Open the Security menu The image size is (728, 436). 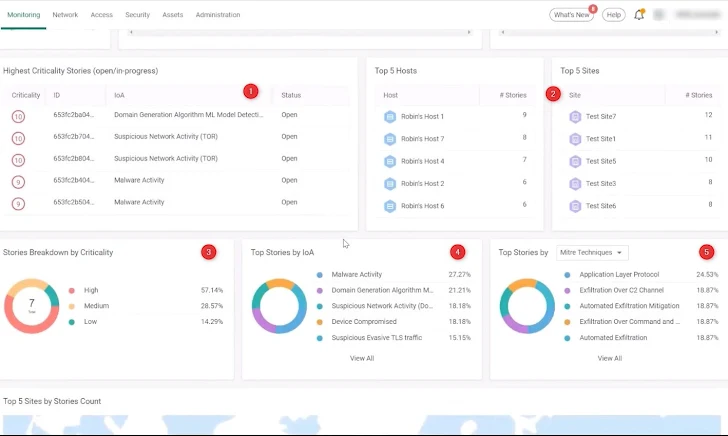click(137, 15)
